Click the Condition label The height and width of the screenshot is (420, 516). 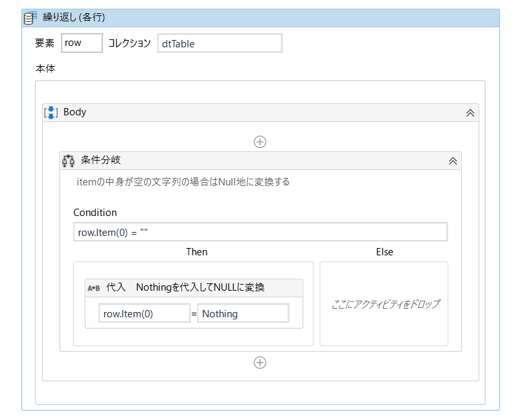pos(95,213)
